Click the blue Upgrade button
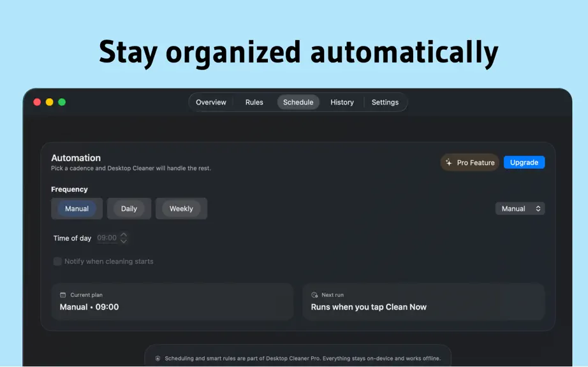Image resolution: width=588 pixels, height=367 pixels. [x=524, y=162]
